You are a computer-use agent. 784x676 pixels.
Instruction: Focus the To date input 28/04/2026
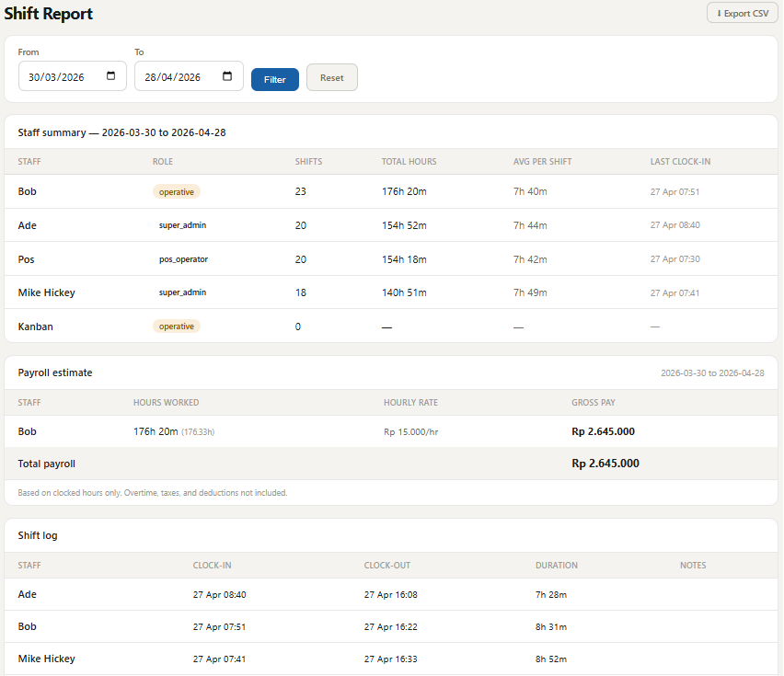189,76
